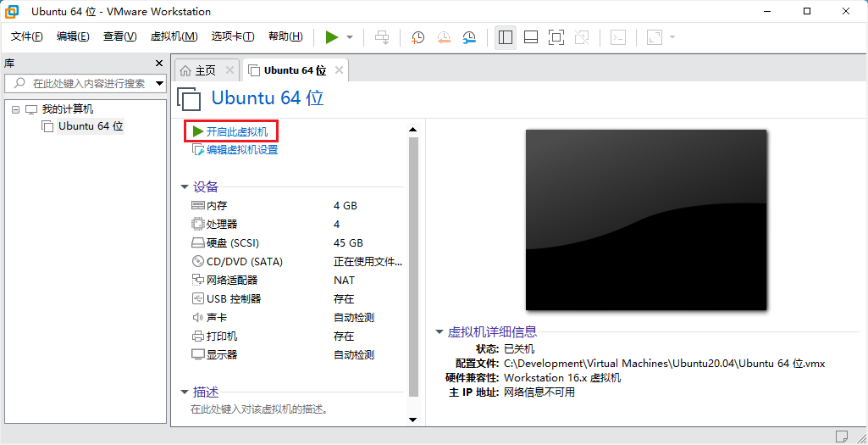The image size is (868, 445).
Task: Collapse the 我的计算机 tree node
Action: click(x=15, y=109)
